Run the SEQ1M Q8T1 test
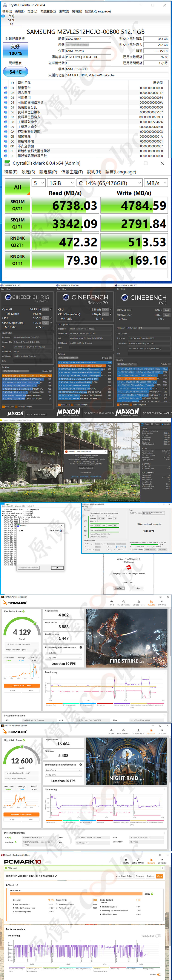The height and width of the screenshot is (980, 172). 17,205
